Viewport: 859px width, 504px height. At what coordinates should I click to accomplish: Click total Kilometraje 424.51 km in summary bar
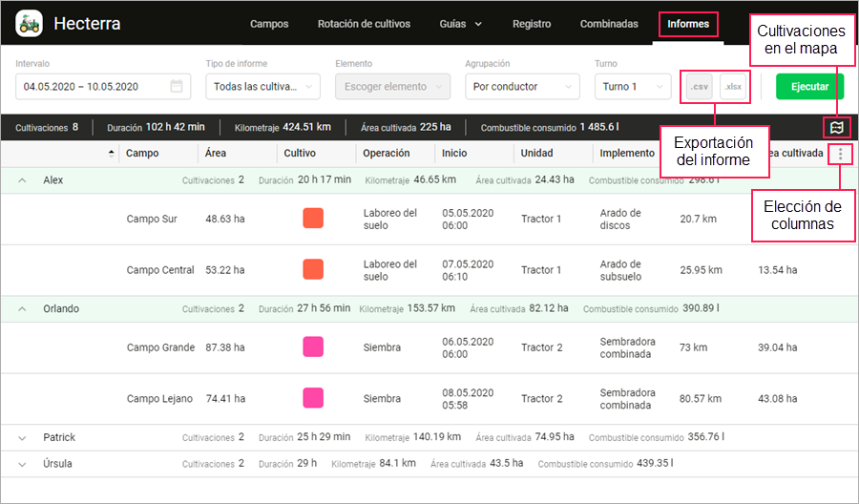[283, 127]
